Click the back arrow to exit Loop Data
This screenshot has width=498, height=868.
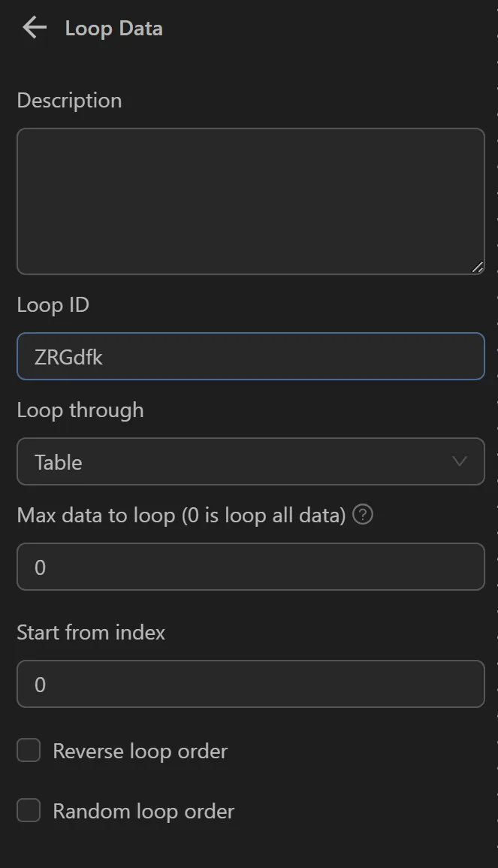click(x=33, y=27)
